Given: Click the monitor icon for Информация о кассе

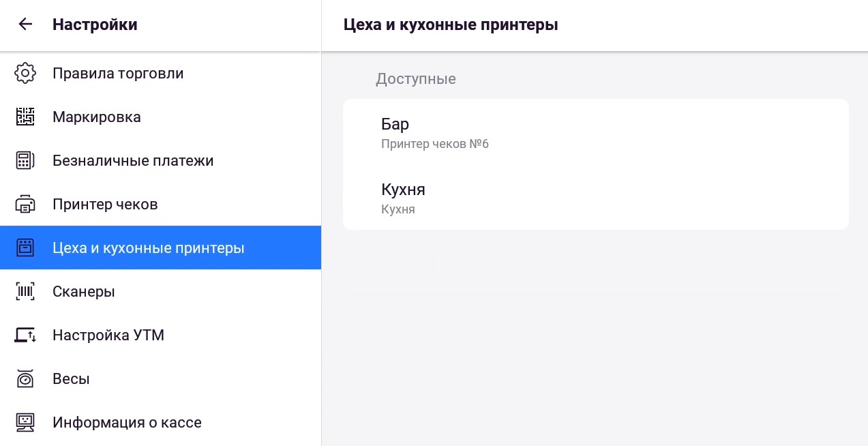Looking at the screenshot, I should [x=25, y=423].
